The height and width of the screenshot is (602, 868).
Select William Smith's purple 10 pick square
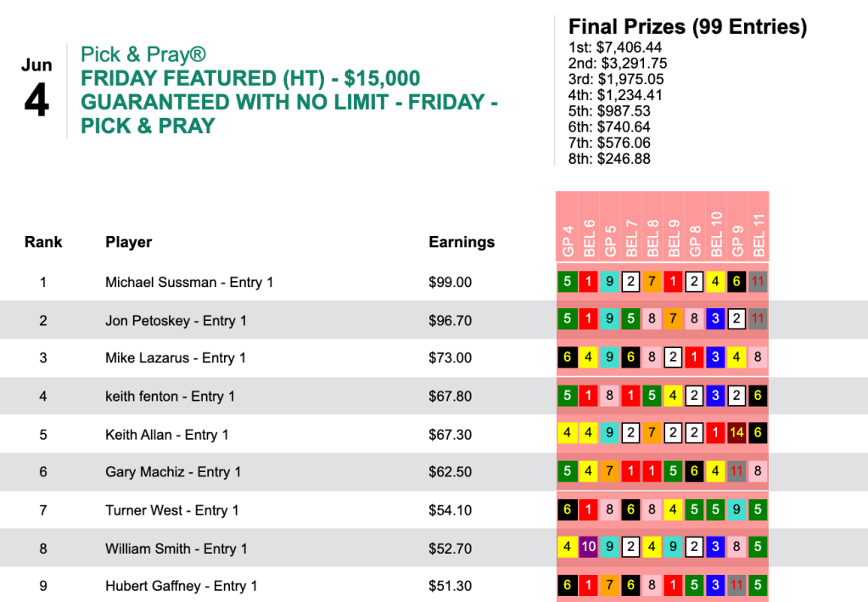(x=589, y=549)
